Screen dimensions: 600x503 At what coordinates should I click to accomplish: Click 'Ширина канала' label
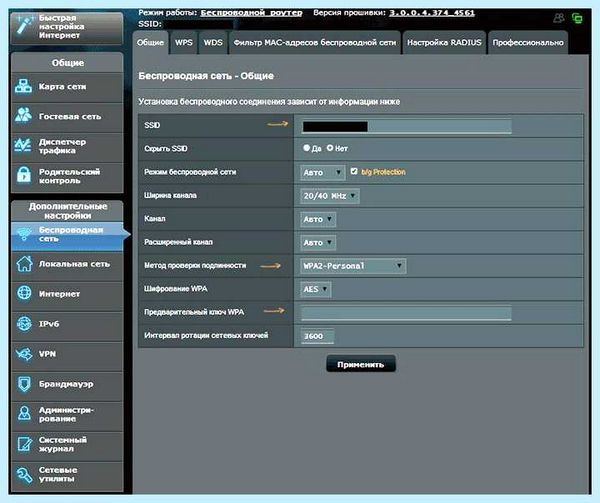[x=170, y=195]
